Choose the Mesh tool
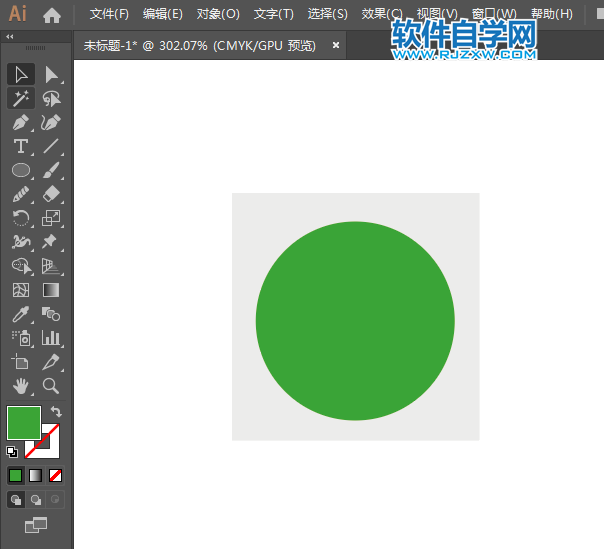The image size is (604, 549). (21, 290)
